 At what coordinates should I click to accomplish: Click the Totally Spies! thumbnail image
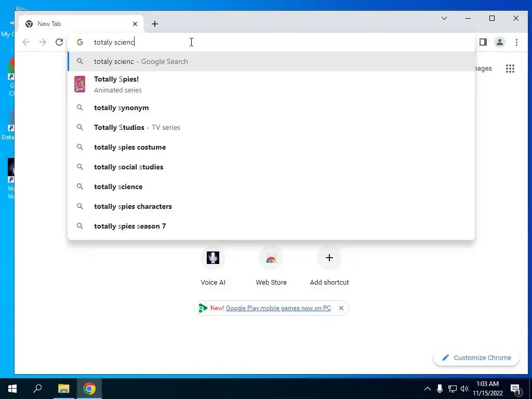click(79, 84)
